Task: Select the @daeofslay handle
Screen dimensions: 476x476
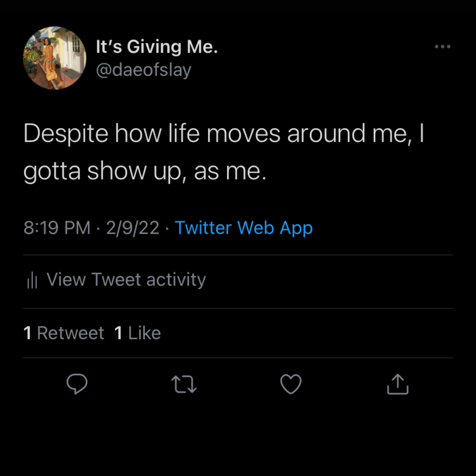Action: point(144,70)
